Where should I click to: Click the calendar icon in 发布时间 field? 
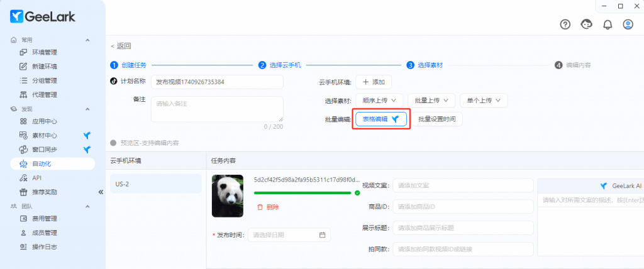point(323,235)
